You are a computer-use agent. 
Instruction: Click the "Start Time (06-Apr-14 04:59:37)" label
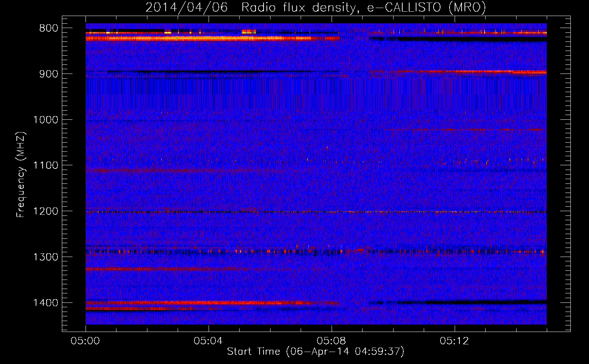[x=316, y=352]
